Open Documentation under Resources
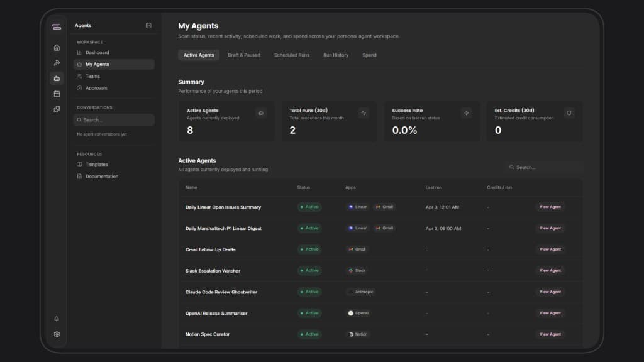The image size is (644, 362). [101, 176]
